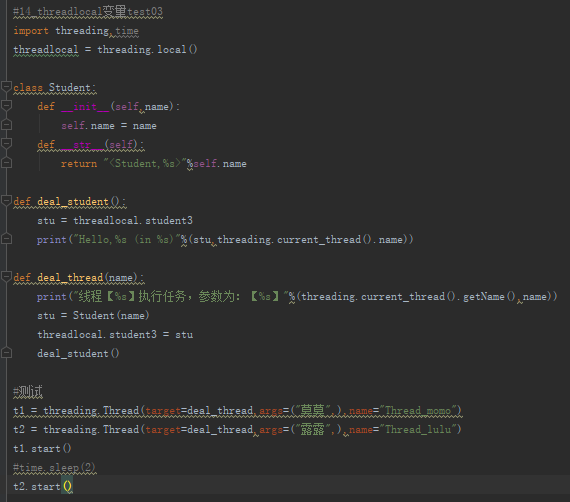Click "threadlocal = threading.local()" line

(x=105, y=49)
